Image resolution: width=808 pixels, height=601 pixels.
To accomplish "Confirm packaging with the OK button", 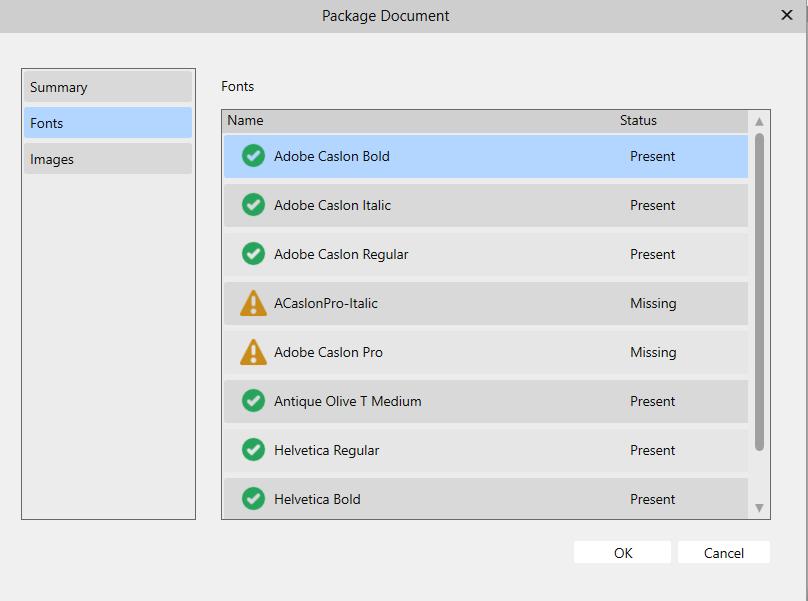I will pos(622,553).
